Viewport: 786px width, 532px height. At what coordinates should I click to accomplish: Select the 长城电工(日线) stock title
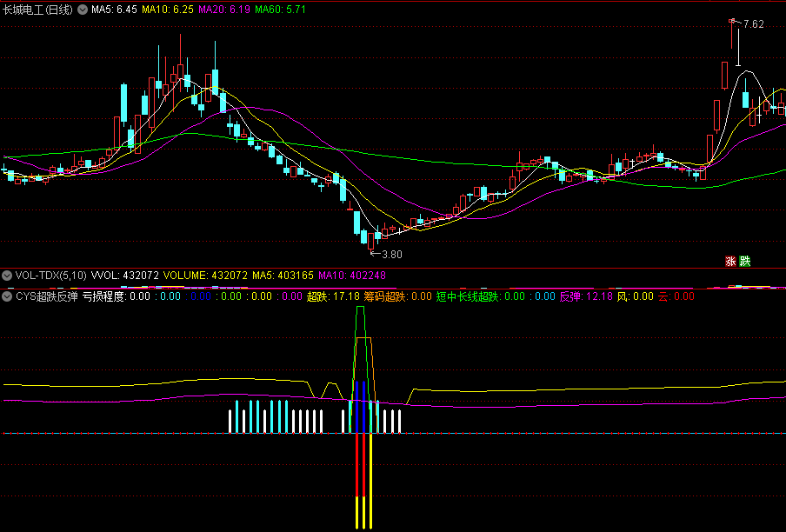37,10
